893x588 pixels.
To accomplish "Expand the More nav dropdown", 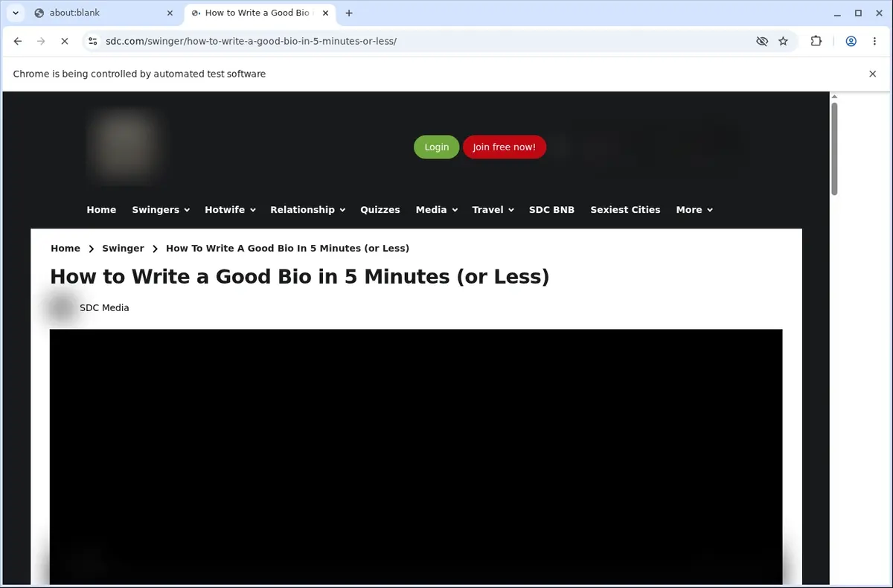I will point(694,210).
